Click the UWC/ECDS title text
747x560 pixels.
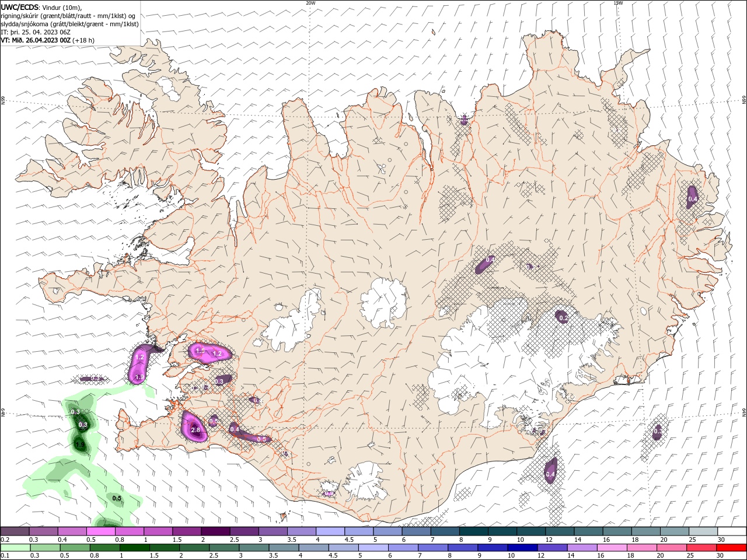coord(20,7)
